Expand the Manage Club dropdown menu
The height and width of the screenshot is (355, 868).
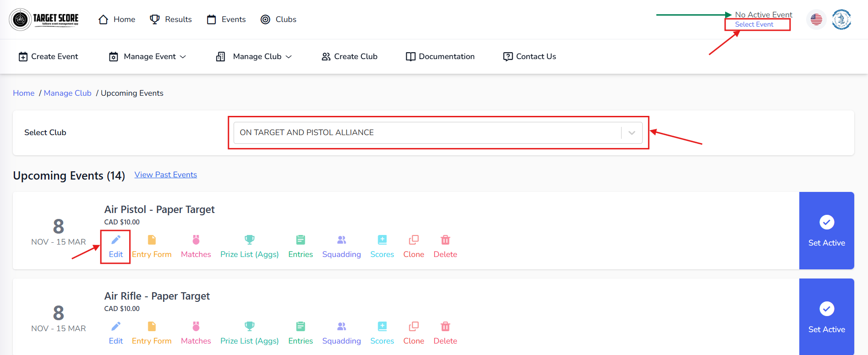254,56
